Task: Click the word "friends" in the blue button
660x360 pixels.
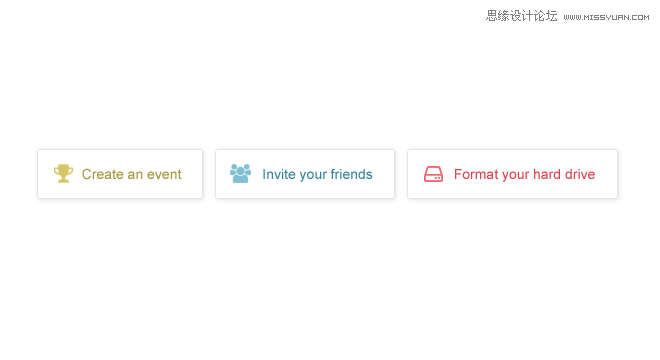Action: click(x=351, y=174)
